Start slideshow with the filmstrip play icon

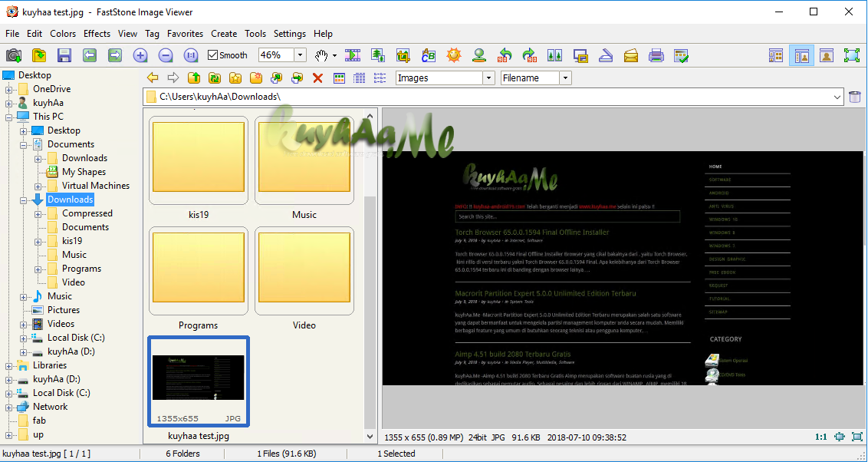(353, 54)
